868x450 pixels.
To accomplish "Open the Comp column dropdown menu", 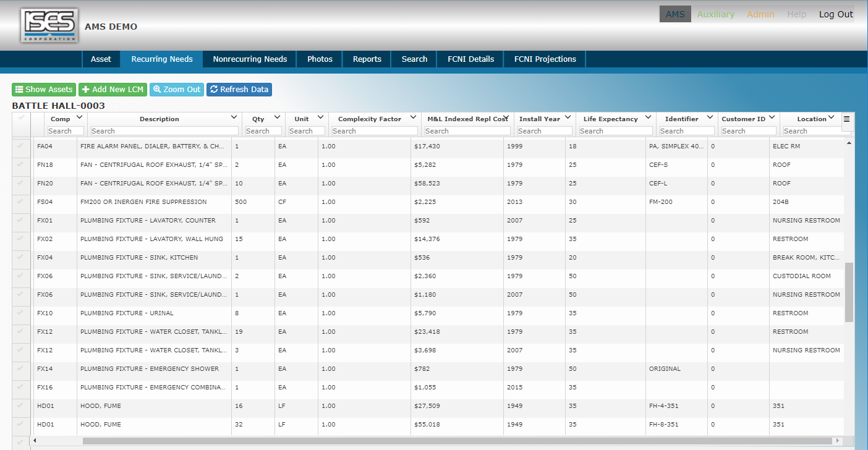I will tap(79, 117).
